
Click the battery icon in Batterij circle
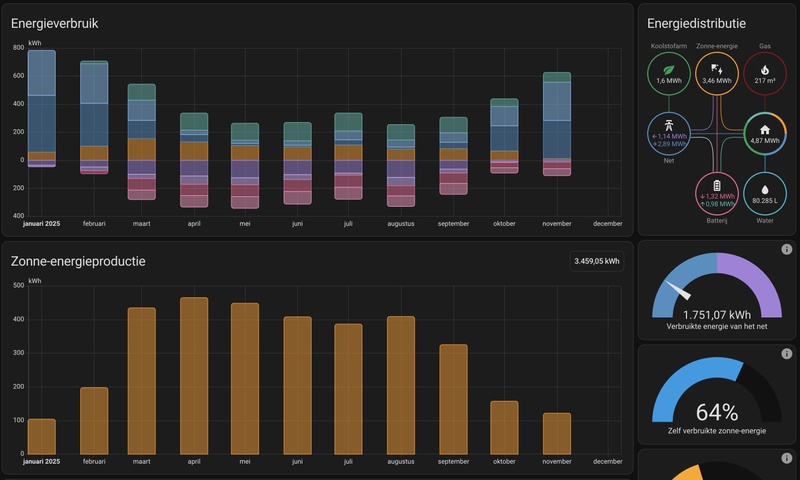click(x=716, y=185)
